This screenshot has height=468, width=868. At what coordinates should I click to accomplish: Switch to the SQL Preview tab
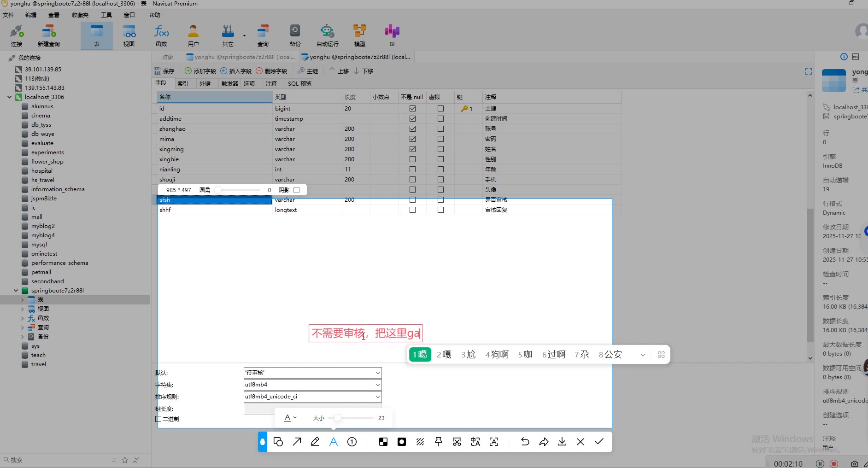coord(299,84)
